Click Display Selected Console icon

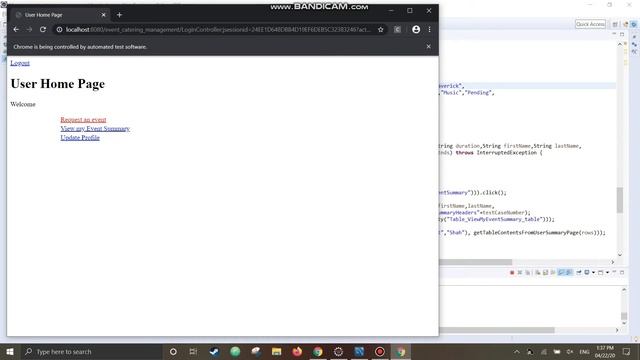click(587, 273)
